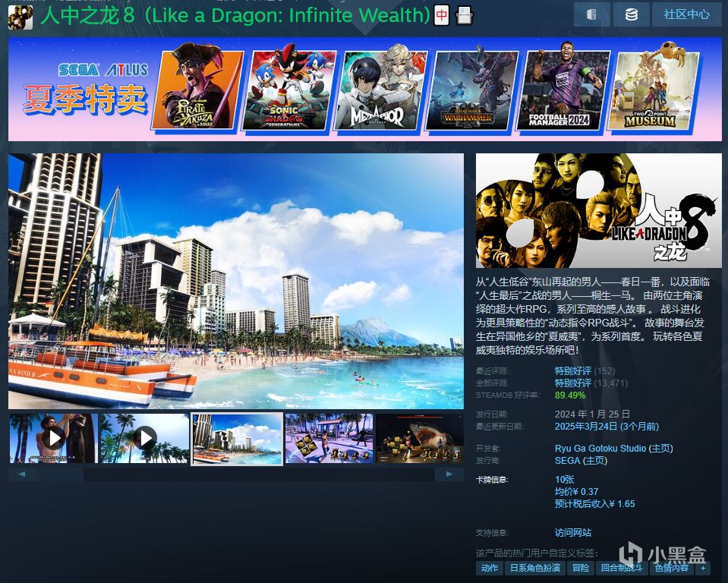Click the SEGA ATLUS 夏季特卖 banner logo

coord(87,90)
